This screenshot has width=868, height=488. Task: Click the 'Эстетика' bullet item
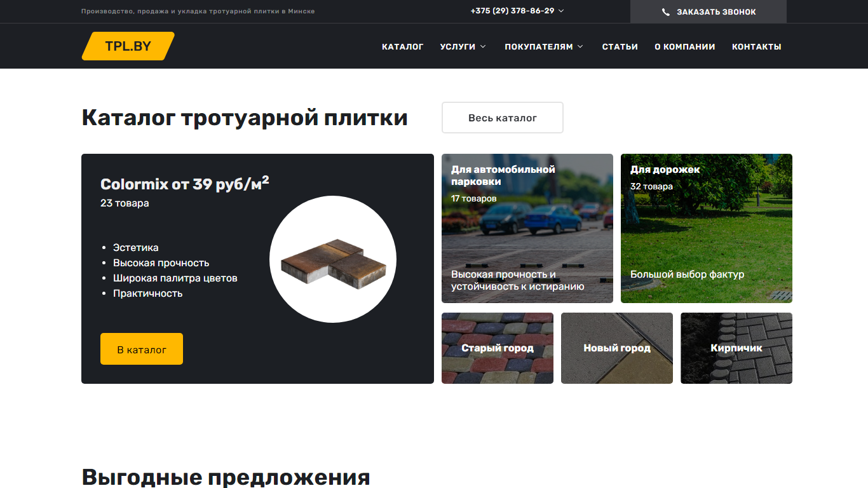point(136,248)
